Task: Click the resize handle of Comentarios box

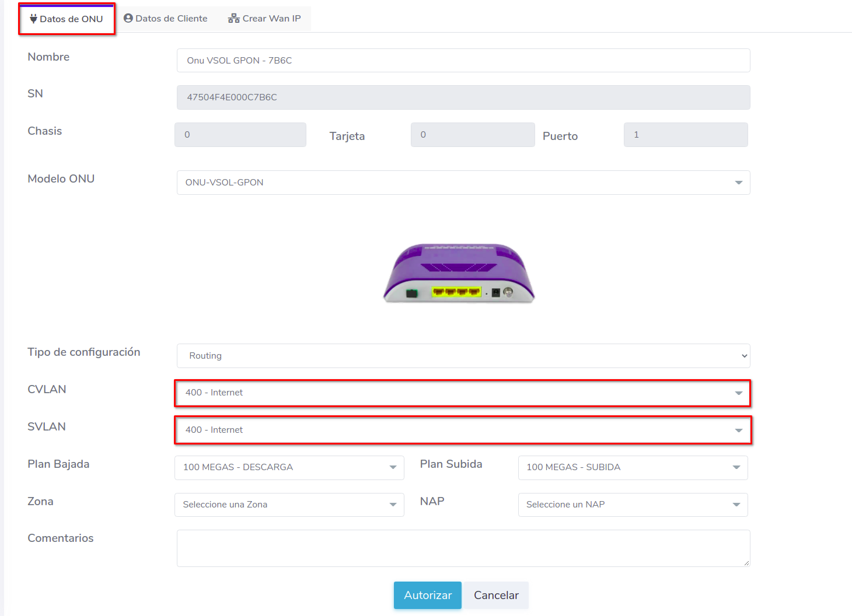Action: (746, 563)
